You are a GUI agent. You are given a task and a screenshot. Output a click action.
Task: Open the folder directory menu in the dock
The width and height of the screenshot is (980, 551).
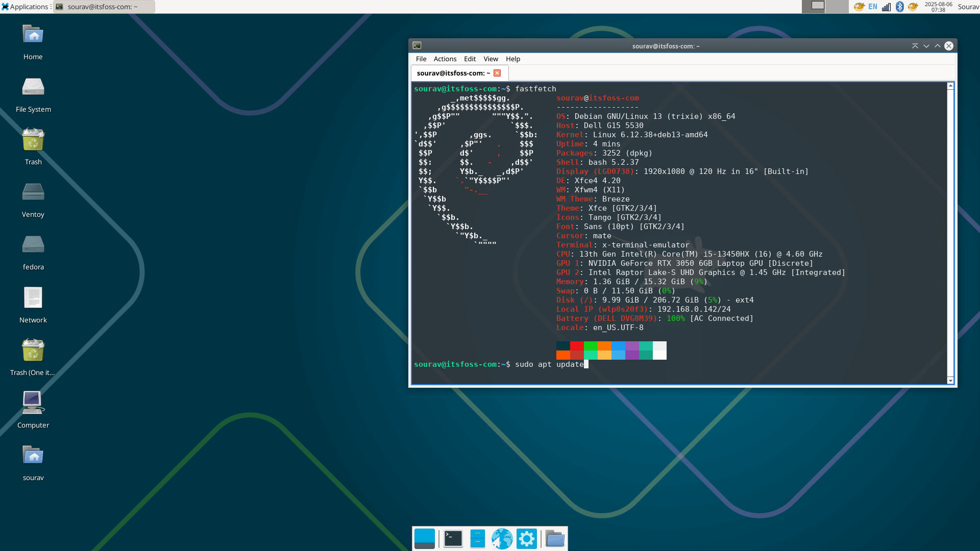(555, 539)
